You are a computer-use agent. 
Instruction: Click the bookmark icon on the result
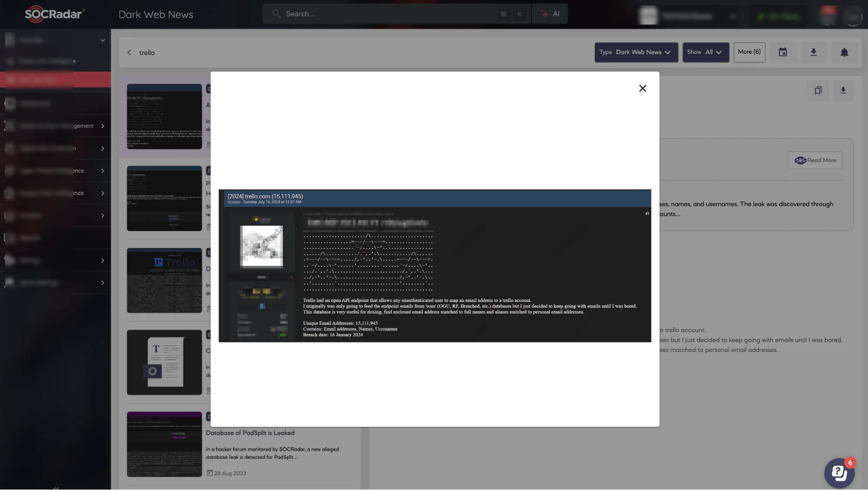[818, 91]
